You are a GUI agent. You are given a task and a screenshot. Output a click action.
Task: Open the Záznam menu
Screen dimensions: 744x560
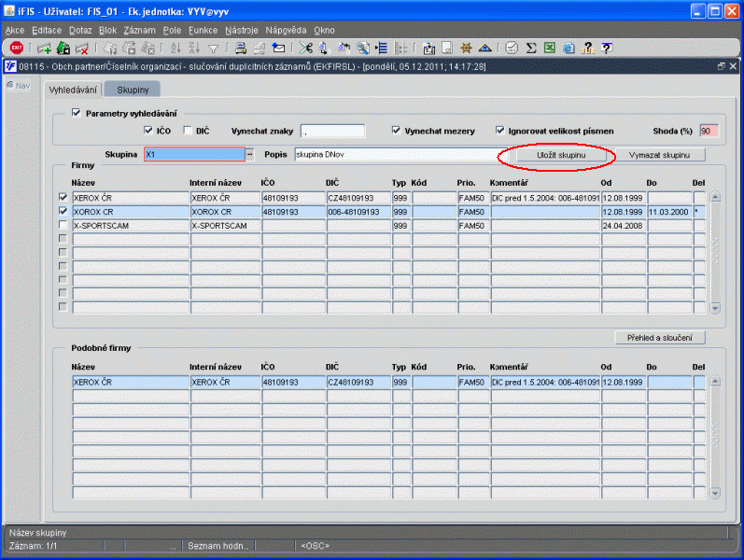pos(139,31)
